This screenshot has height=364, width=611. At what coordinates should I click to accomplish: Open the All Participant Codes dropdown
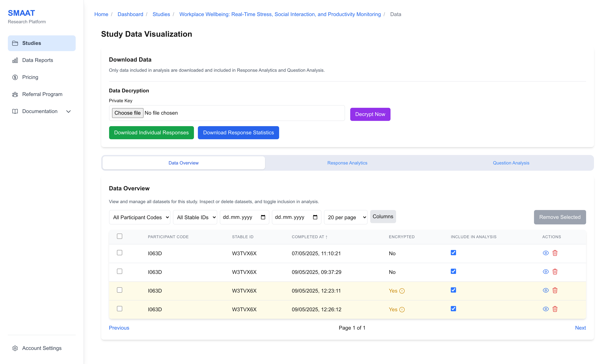coord(139,217)
